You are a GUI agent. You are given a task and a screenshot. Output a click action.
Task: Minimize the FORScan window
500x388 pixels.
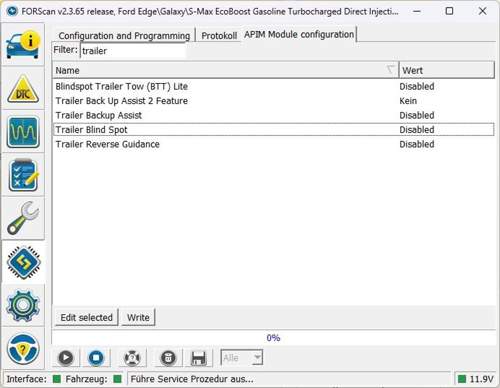tap(417, 11)
